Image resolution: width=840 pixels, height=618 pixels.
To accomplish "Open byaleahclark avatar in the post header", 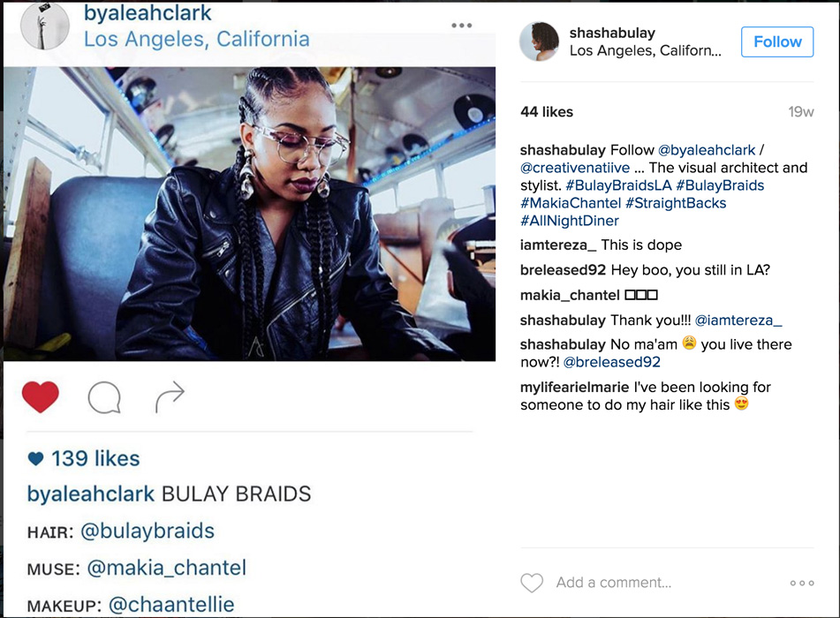I will click(x=44, y=25).
